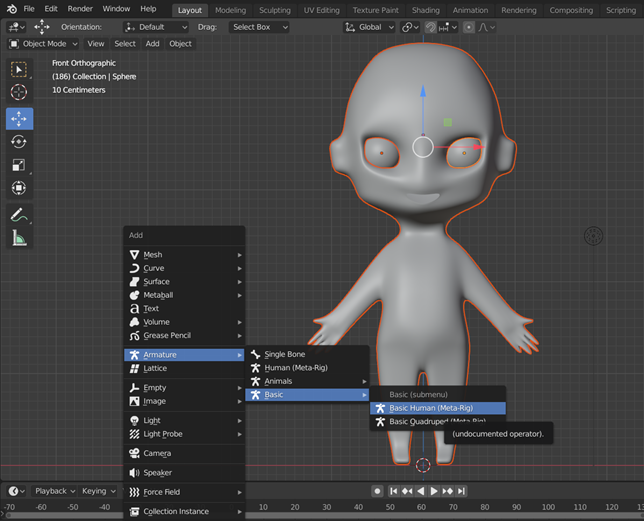Jump to timeline start

coord(393,491)
